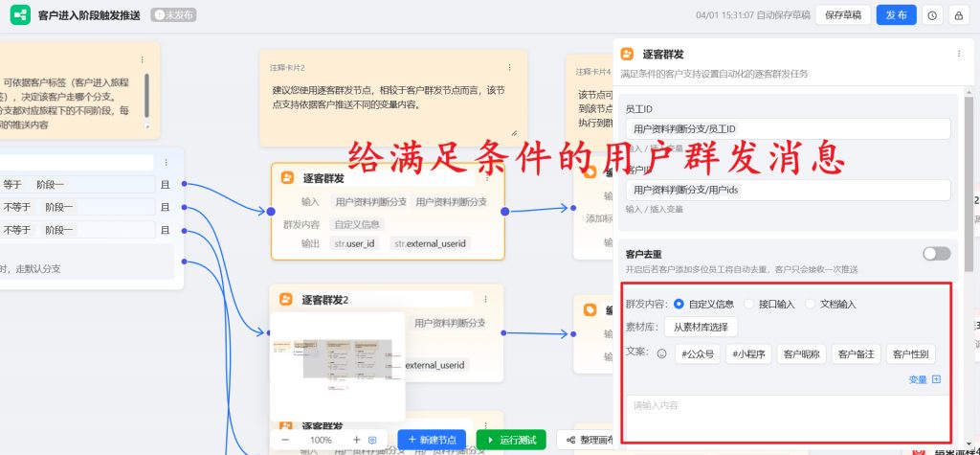Click scrollbar of the leftmost note card

(146, 96)
